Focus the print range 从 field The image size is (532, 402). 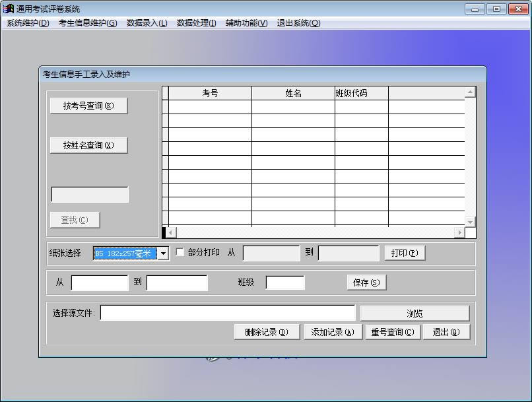coord(271,253)
